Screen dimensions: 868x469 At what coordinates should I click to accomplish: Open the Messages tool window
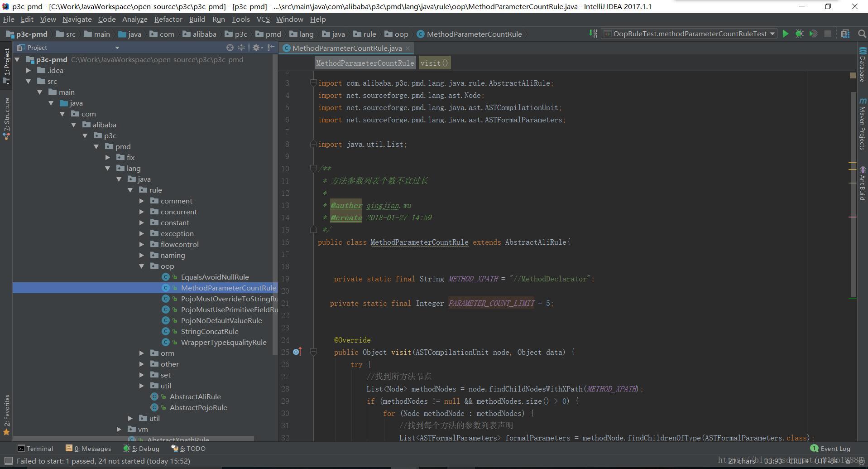(x=88, y=449)
